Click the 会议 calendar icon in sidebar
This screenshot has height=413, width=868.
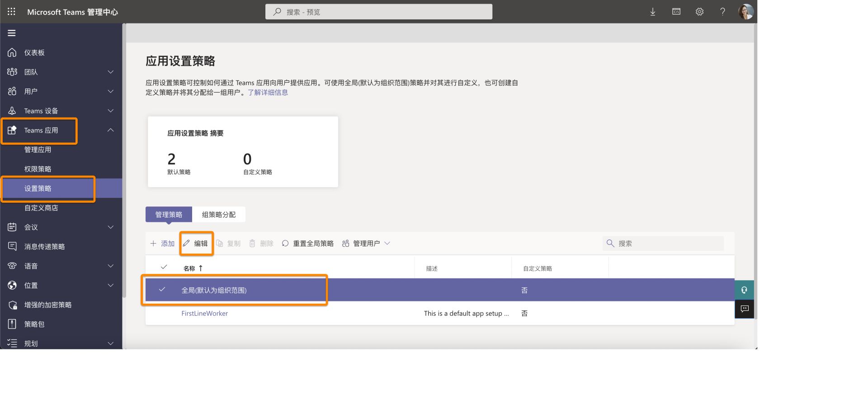12,227
